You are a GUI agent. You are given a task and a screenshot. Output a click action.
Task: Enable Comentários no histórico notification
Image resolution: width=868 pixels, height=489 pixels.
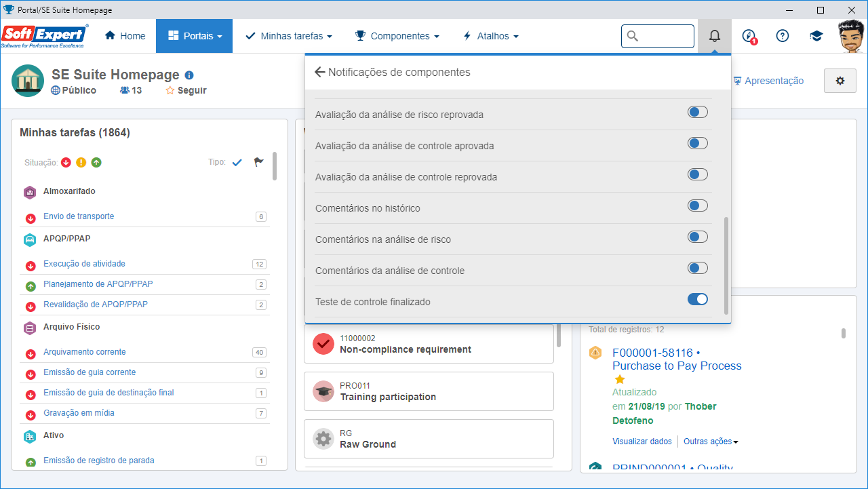(x=698, y=206)
